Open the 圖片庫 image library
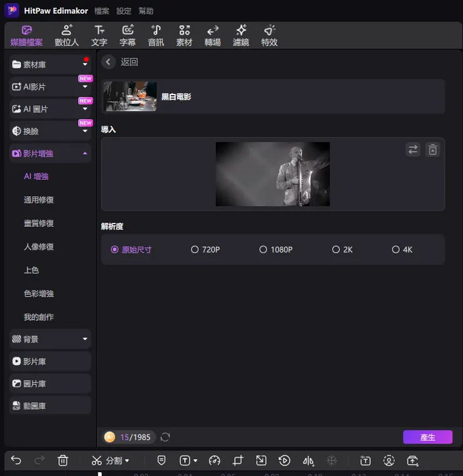This screenshot has width=463, height=476. pos(50,384)
